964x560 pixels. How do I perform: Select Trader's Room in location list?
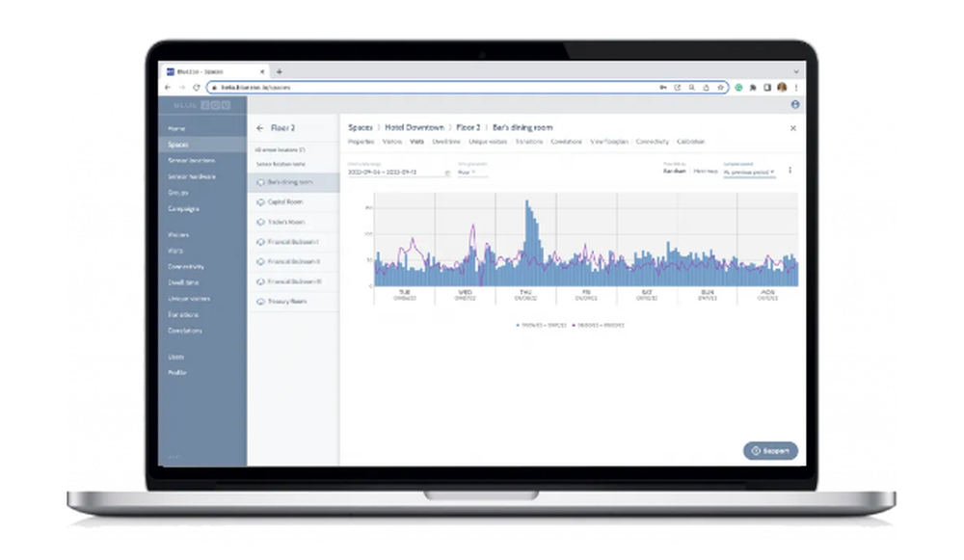[293, 222]
